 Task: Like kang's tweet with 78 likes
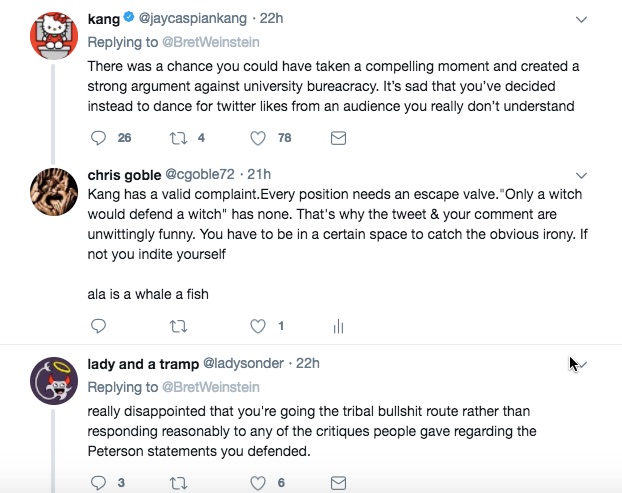(258, 138)
